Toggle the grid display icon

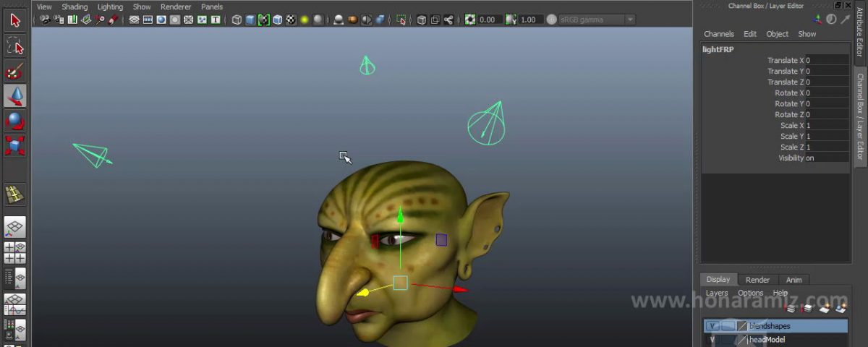pos(134,20)
